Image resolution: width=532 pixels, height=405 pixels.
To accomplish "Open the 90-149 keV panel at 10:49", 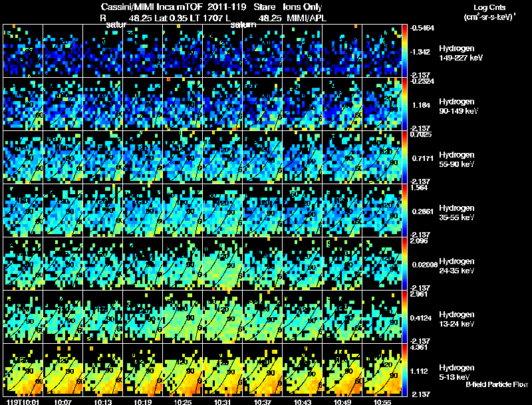I will (342, 104).
